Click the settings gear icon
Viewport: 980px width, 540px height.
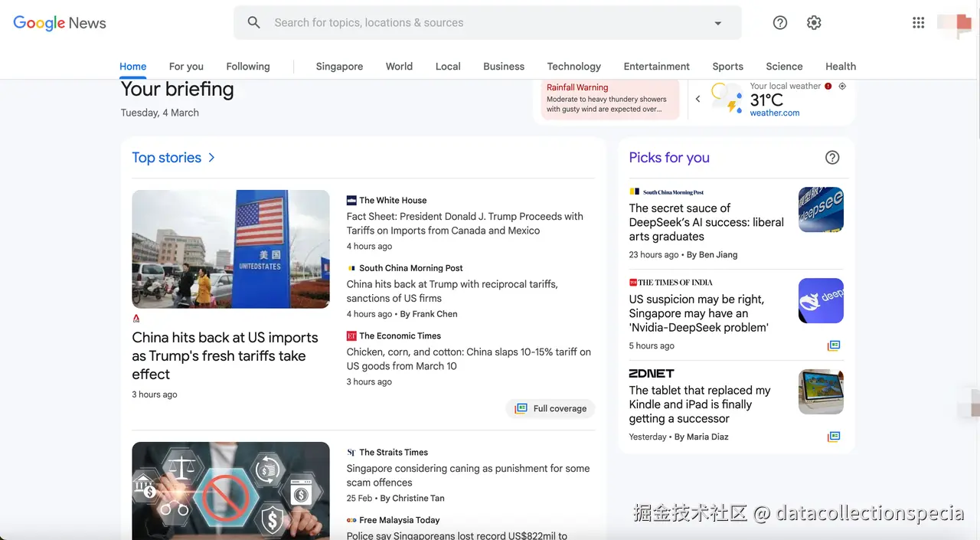[814, 22]
